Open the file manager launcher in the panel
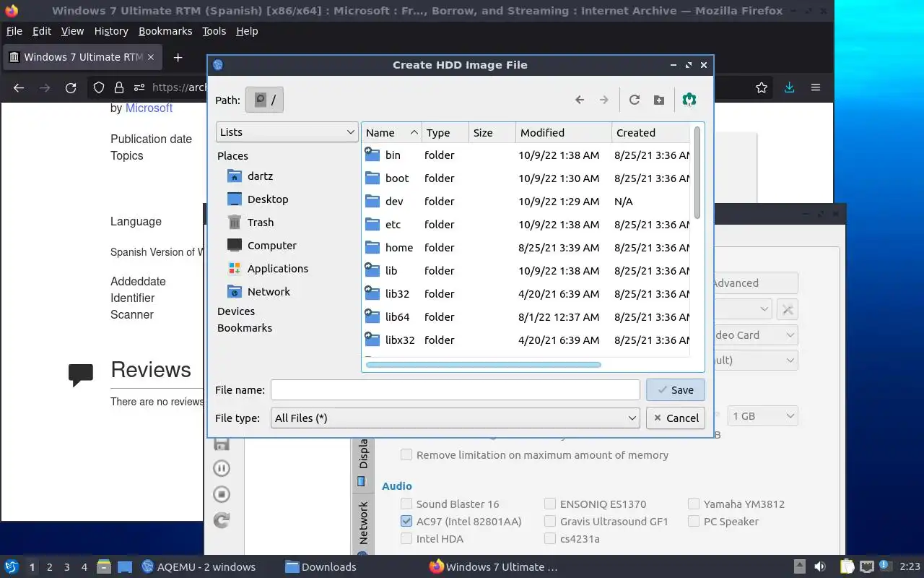 click(104, 566)
